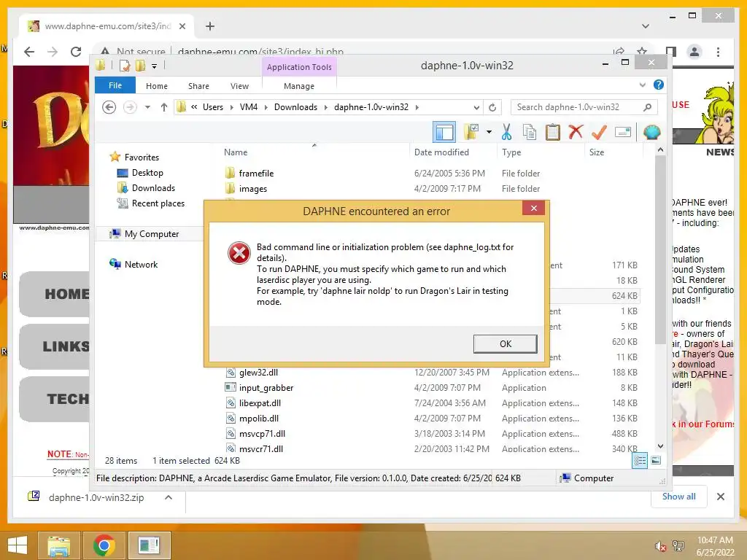The height and width of the screenshot is (560, 747).
Task: Switch to large icons view in status bar
Action: (x=656, y=460)
